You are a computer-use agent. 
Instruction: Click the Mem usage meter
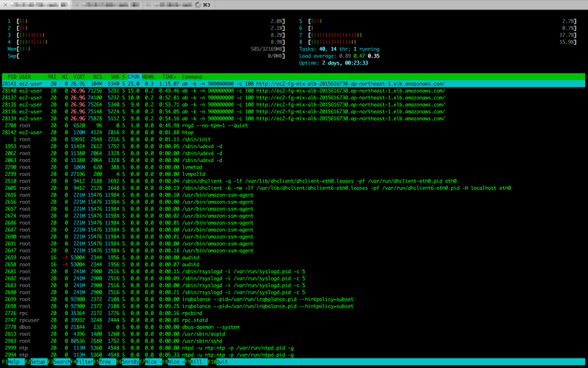point(146,49)
